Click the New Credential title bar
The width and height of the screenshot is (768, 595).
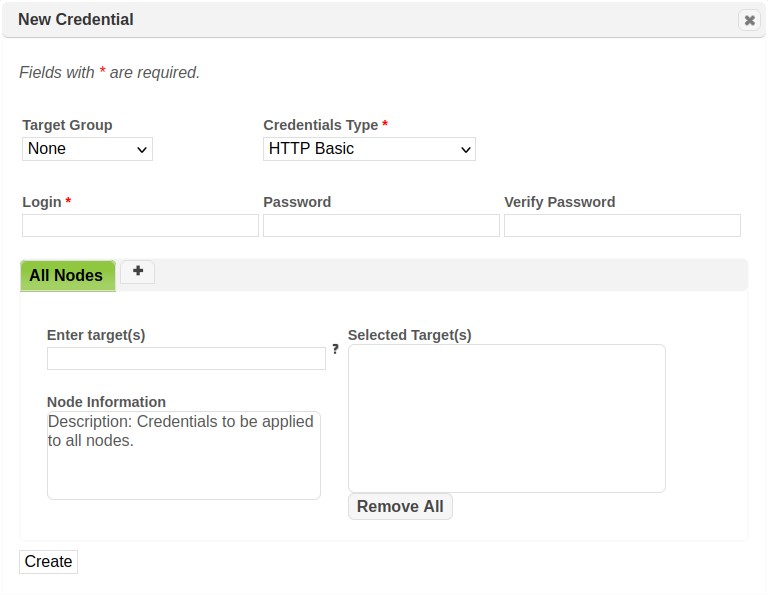pos(300,20)
